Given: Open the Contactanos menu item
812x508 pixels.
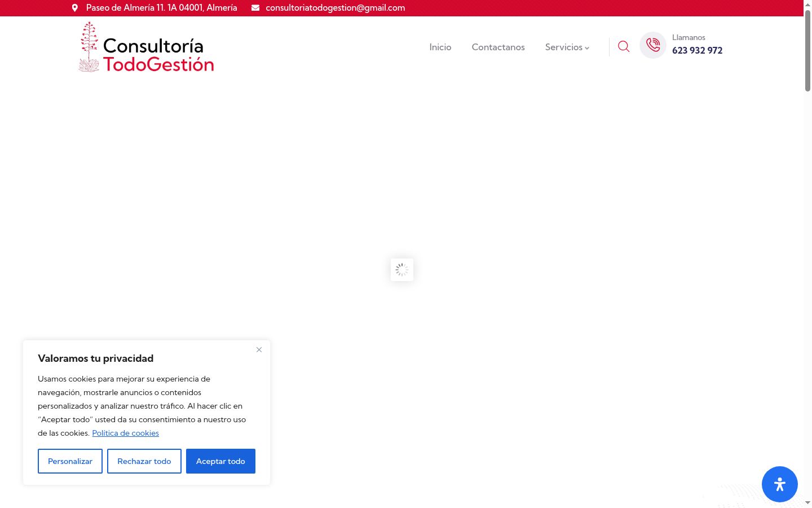Looking at the screenshot, I should 498,47.
